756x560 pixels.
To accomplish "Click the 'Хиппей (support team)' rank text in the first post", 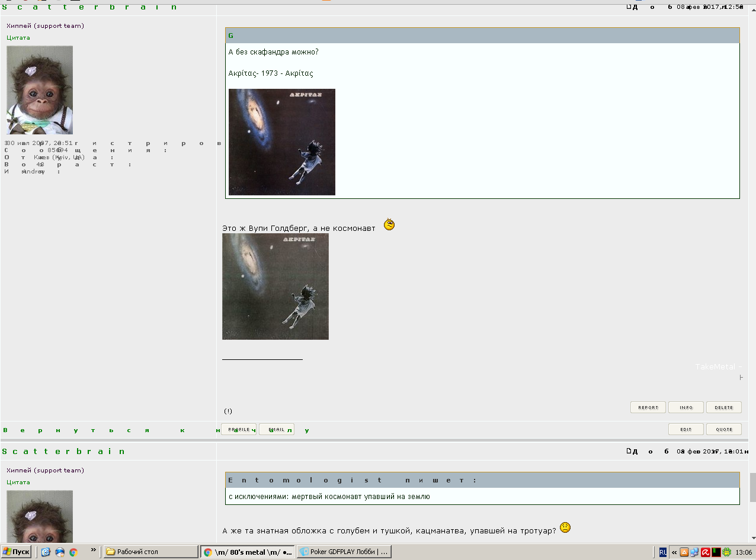I will [45, 25].
